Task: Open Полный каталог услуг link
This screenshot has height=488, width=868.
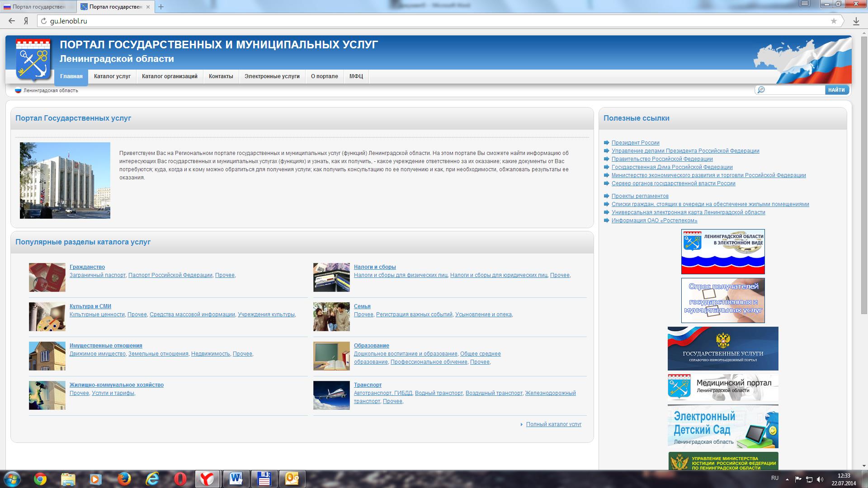Action: [x=554, y=424]
